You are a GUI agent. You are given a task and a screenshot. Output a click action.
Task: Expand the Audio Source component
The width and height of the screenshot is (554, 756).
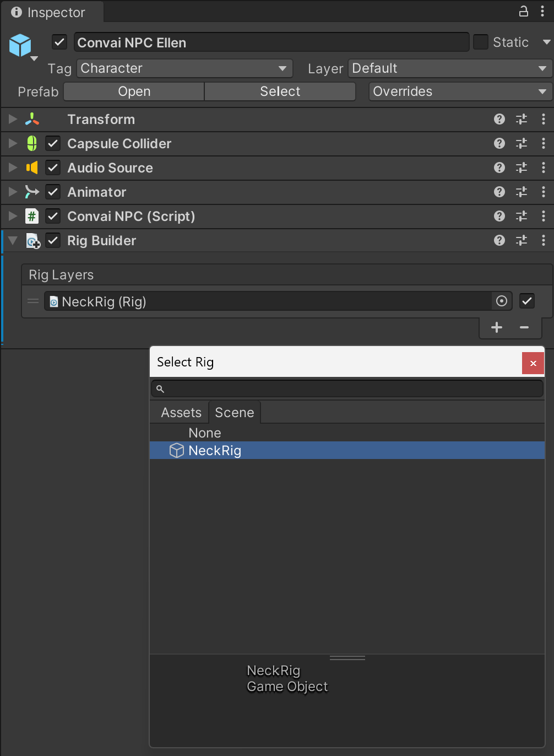13,168
